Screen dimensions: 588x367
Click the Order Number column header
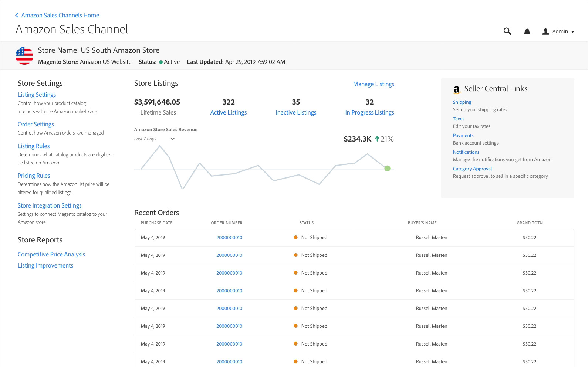coord(227,223)
